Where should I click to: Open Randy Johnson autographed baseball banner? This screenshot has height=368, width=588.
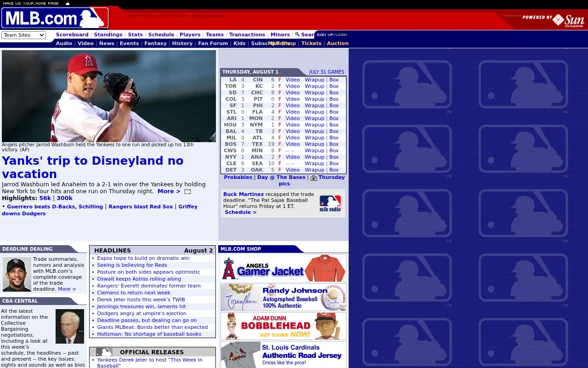pos(283,297)
